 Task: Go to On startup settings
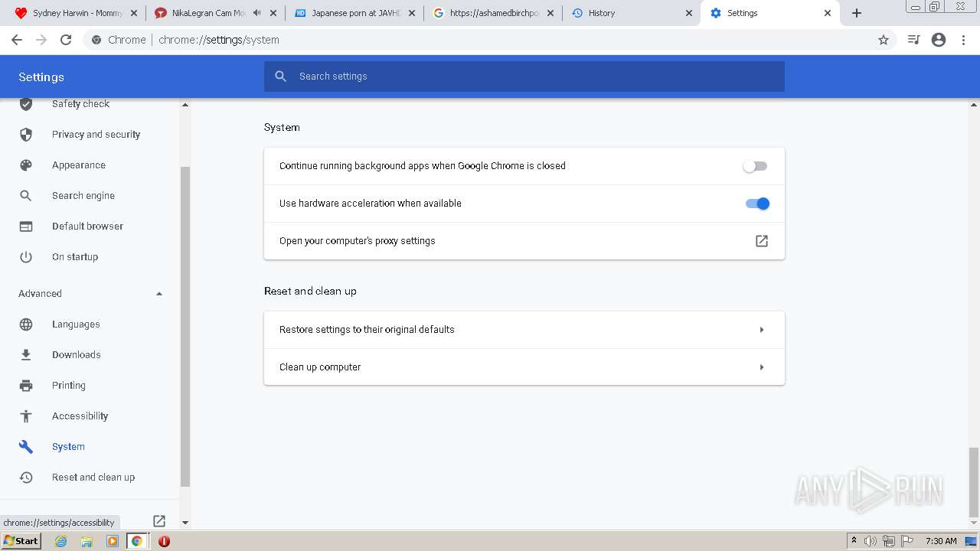point(75,257)
